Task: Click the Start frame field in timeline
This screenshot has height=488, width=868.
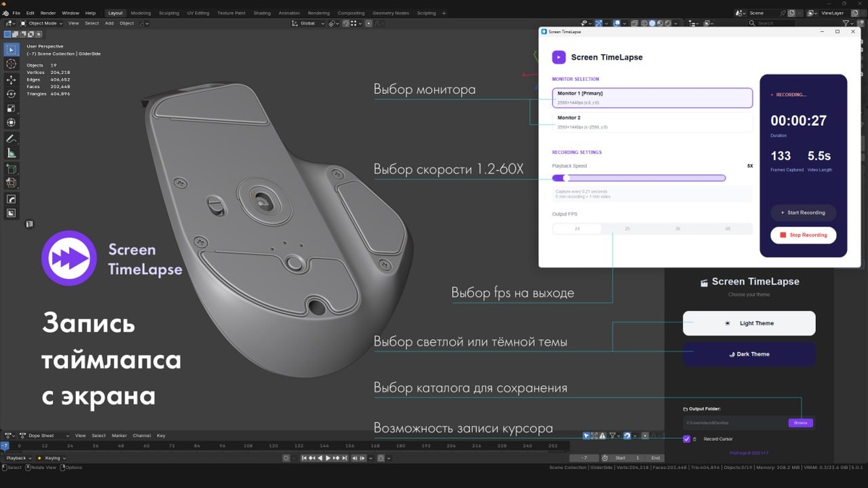Action: 627,458
